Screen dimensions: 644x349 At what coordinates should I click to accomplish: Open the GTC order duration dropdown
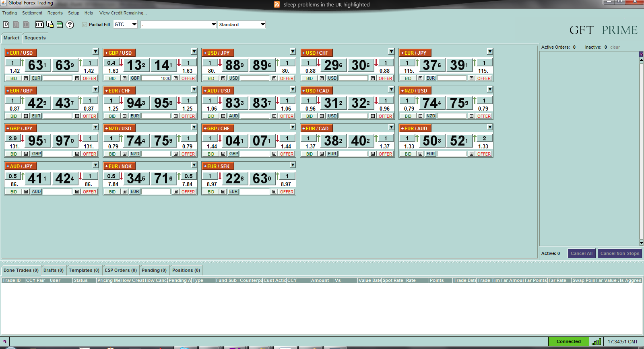point(125,25)
